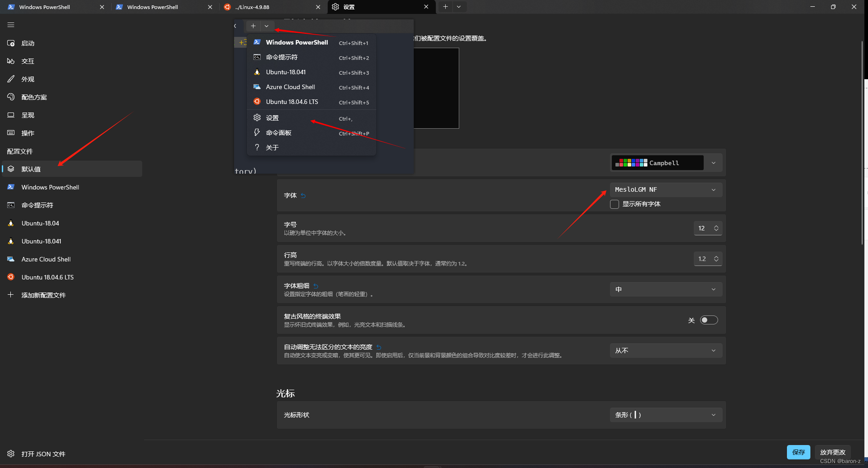Reset the 字体 font setting arrow
This screenshot has width=868, height=468.
[303, 195]
